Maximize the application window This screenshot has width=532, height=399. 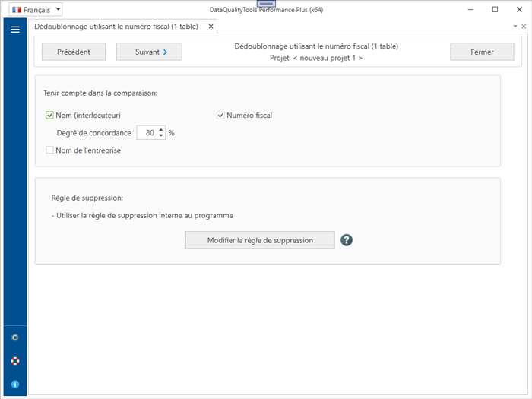pyautogui.click(x=495, y=9)
